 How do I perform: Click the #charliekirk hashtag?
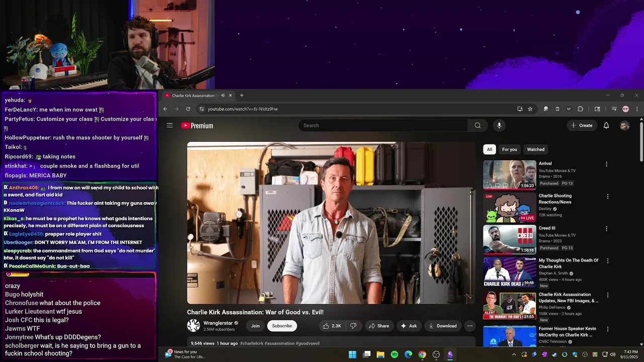click(252, 343)
